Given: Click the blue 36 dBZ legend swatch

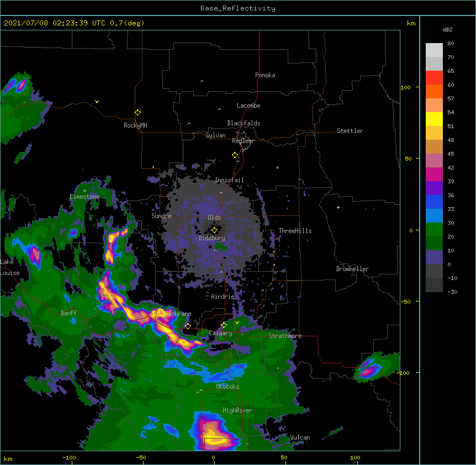Looking at the screenshot, I should (434, 202).
